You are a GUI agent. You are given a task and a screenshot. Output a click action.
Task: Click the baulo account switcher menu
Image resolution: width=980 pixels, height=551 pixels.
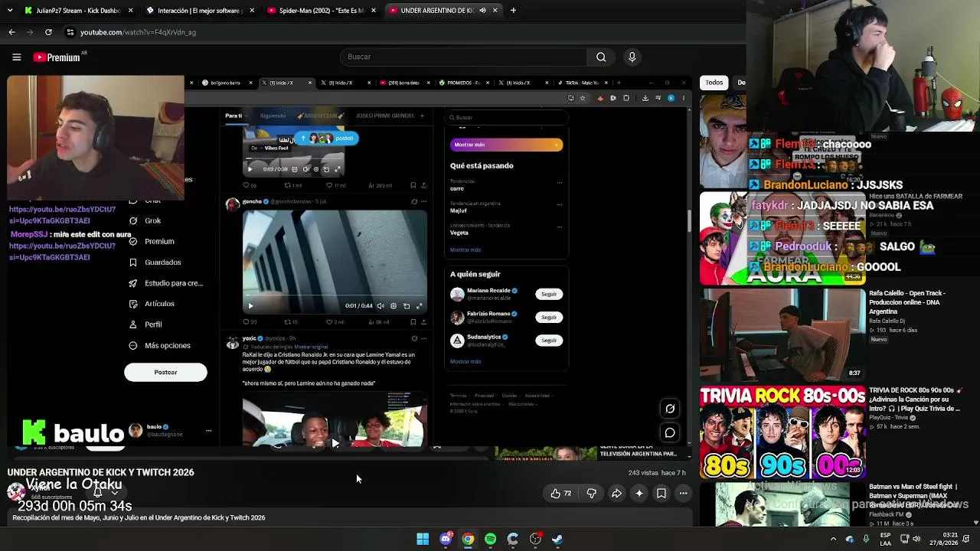click(x=208, y=431)
